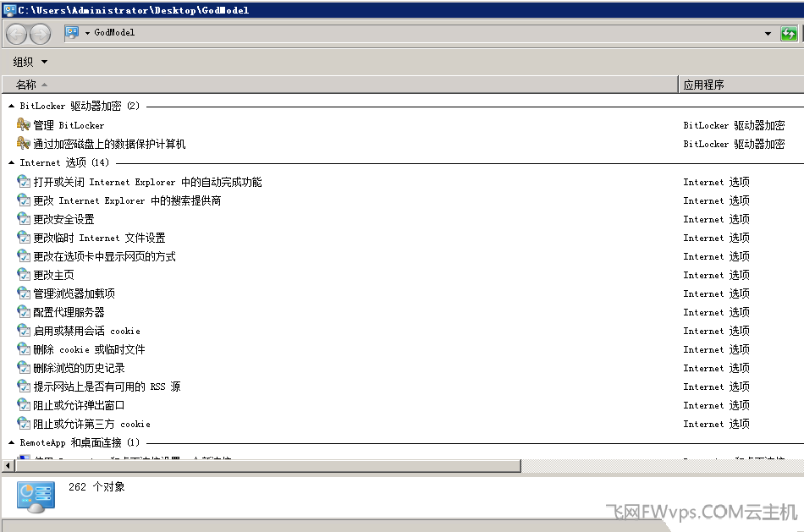Click the icon beside 更改安全设置
This screenshot has height=532, width=804.
(x=24, y=219)
